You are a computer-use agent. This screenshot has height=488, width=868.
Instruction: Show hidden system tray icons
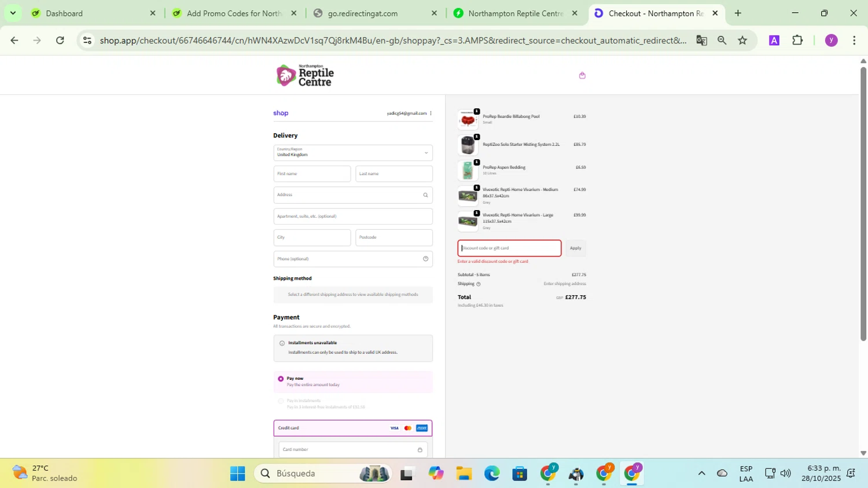coord(701,474)
